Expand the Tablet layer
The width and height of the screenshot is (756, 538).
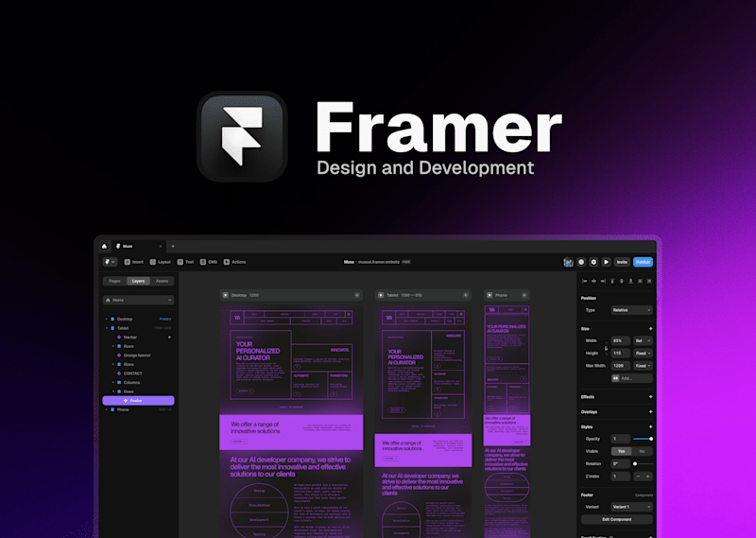[x=107, y=328]
